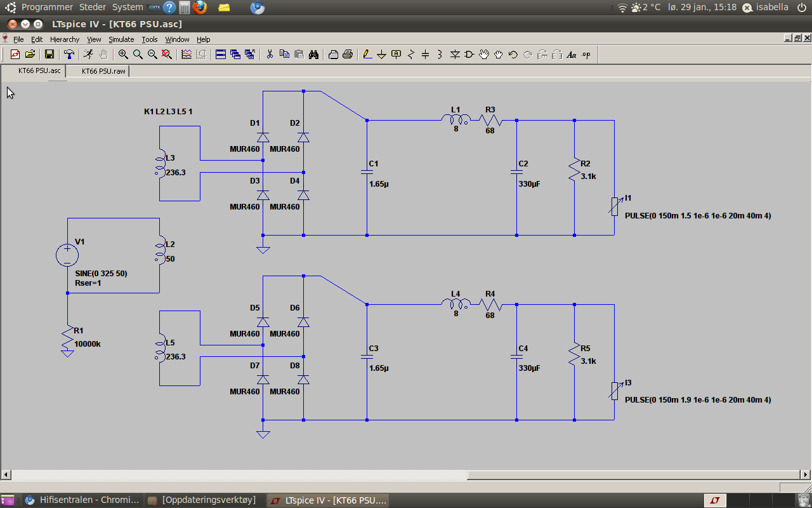
Task: Click the PULSE text of current source I1
Action: click(x=698, y=216)
